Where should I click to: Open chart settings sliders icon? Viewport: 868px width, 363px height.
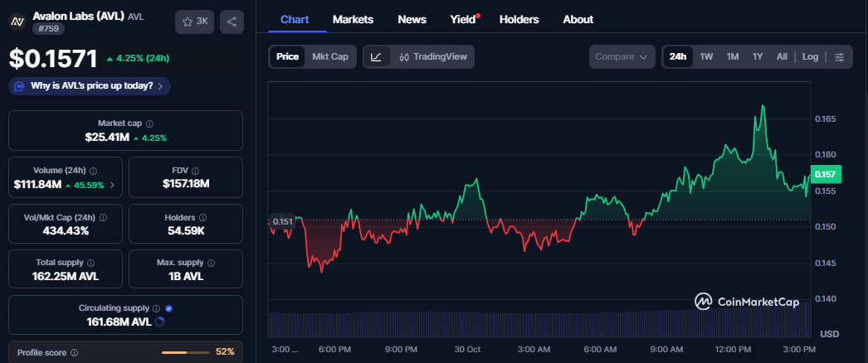[840, 57]
